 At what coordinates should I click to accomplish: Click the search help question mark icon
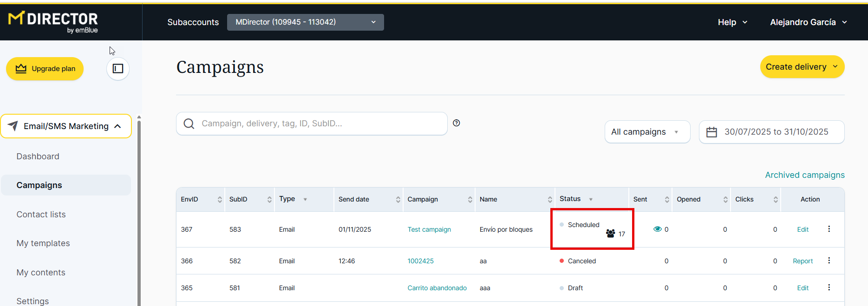coord(457,123)
